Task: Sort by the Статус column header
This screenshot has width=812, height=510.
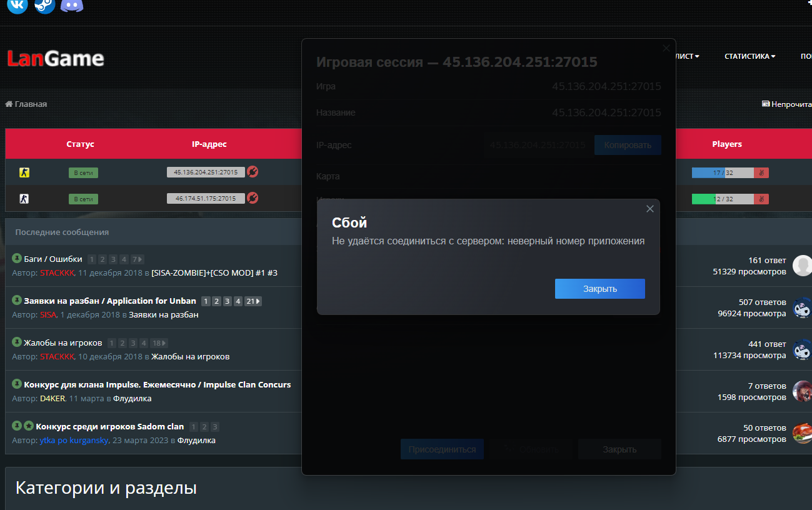Action: point(80,144)
